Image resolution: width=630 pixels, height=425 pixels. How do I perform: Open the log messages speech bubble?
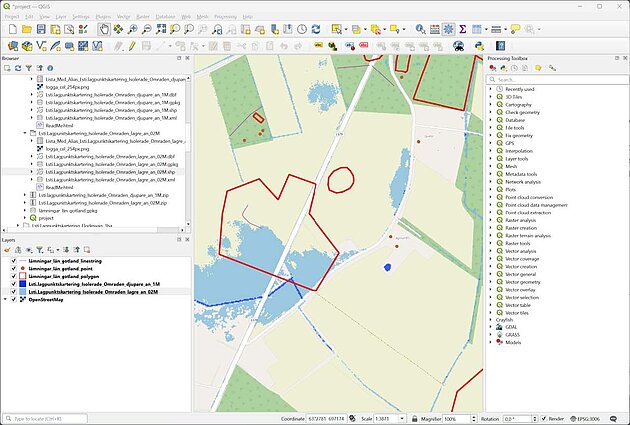[x=614, y=419]
